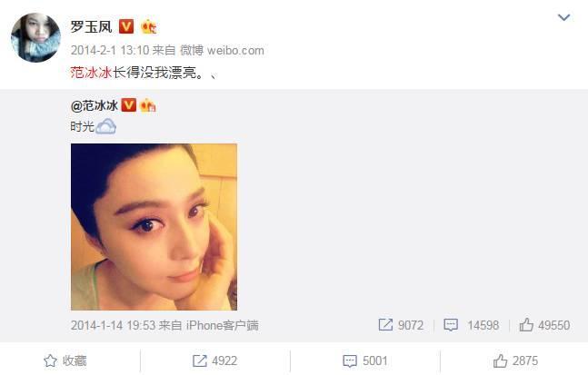The image size is (588, 375).
Task: Open the original post's 14598 comments
Action: coord(472,325)
